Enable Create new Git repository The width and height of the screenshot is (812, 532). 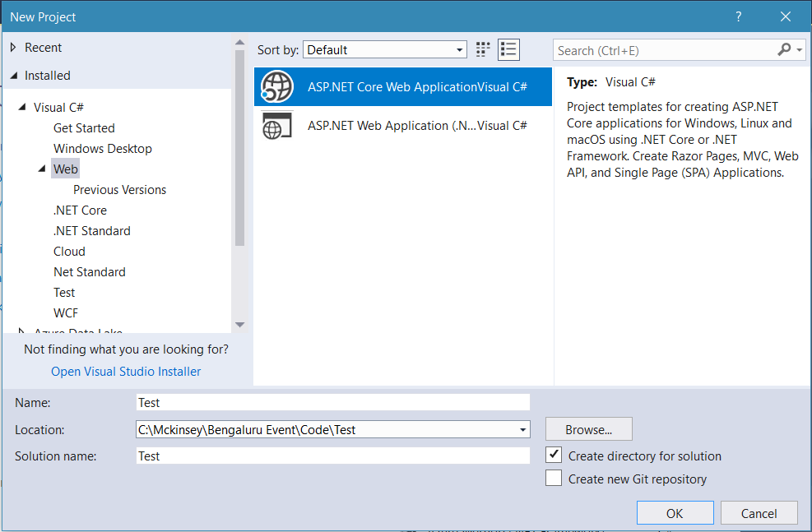click(554, 479)
